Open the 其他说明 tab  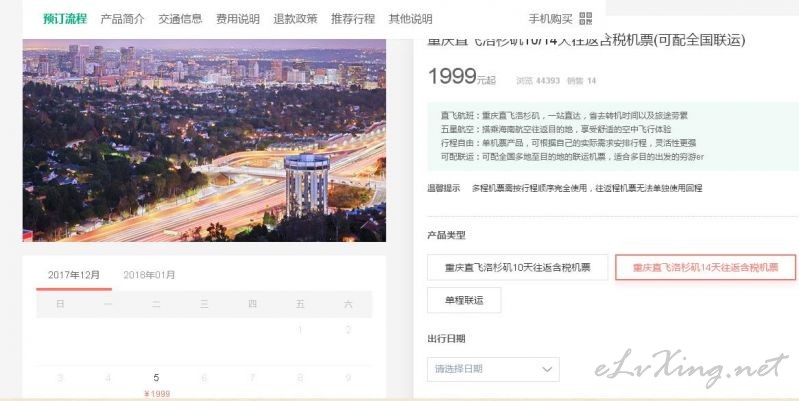pos(410,19)
